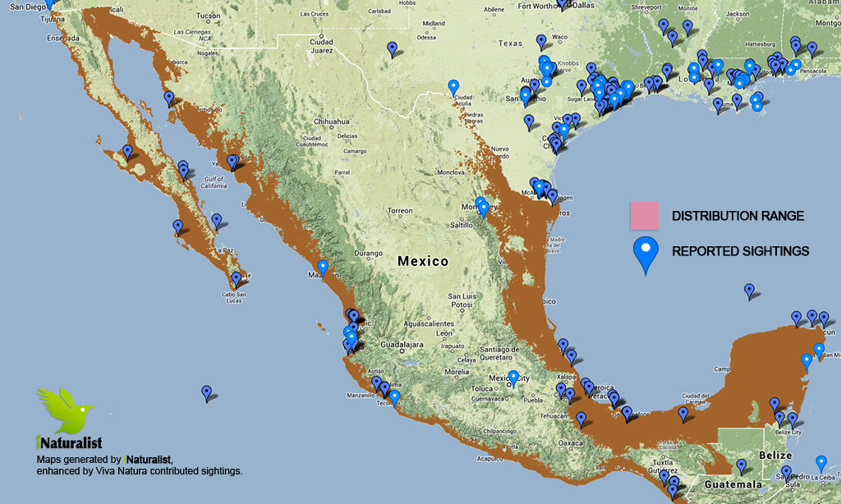This screenshot has height=504, width=841.
Task: Select the sighting pin near Tecomán
Action: [x=394, y=396]
